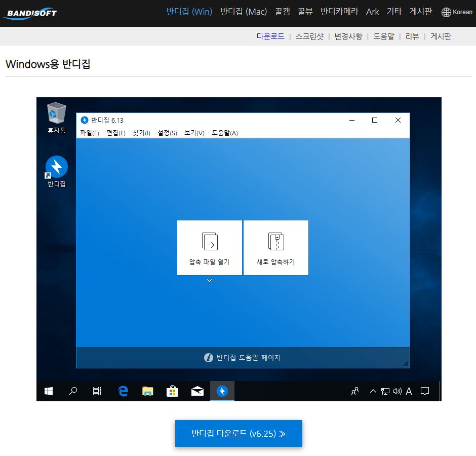Viewport: 476px width, 456px height.
Task: Open the 기타 nav item
Action: tap(394, 12)
